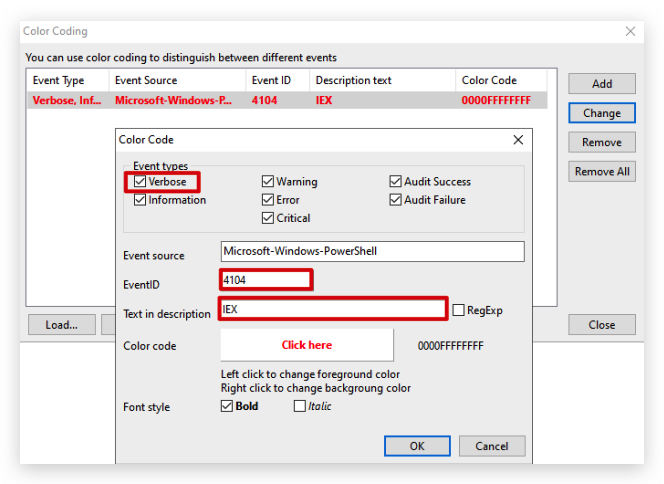Click the Add button in Color Coding
The width and height of the screenshot is (664, 484).
602,83
